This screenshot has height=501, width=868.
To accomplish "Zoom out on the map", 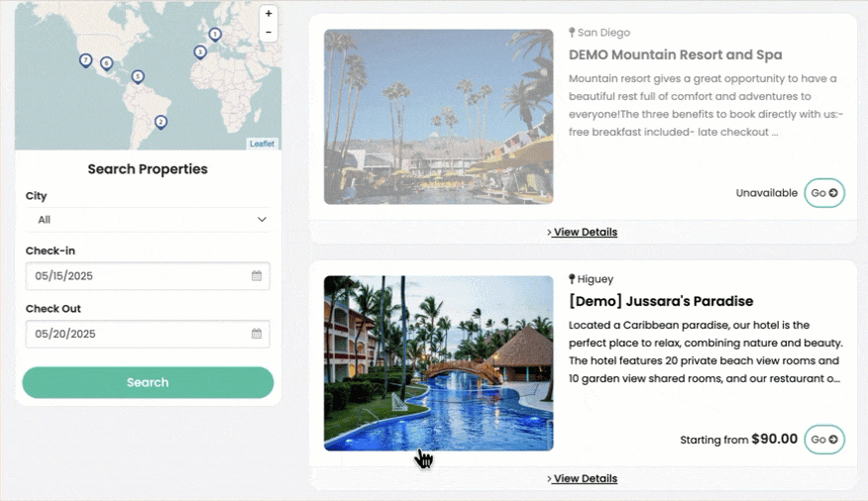I will [x=269, y=32].
